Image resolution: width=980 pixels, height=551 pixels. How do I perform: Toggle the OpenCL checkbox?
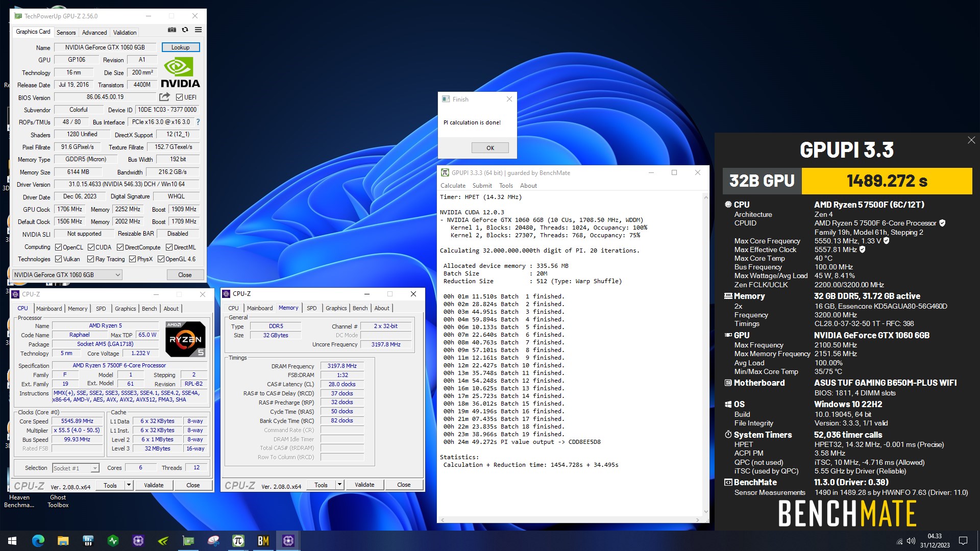pyautogui.click(x=58, y=247)
